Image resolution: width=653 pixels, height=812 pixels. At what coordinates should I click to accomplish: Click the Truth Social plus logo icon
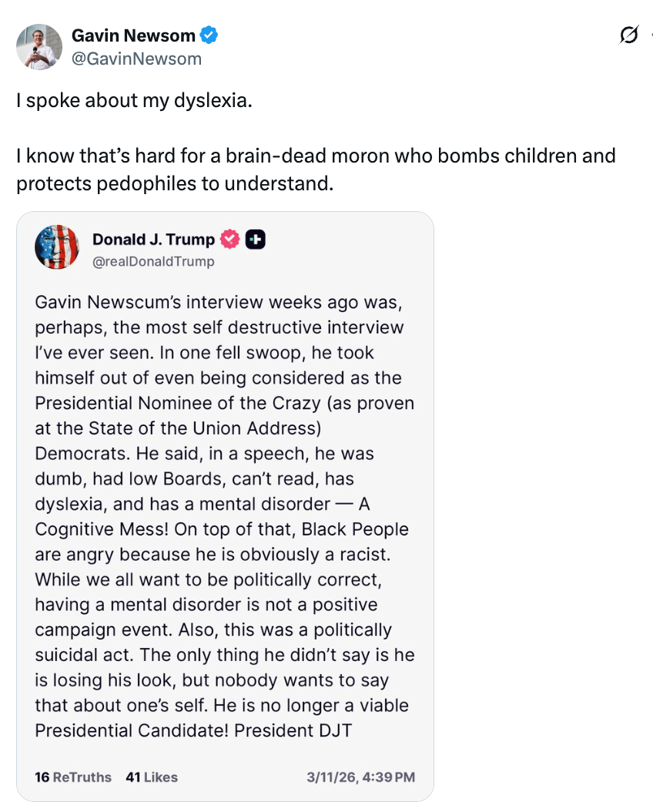254,239
